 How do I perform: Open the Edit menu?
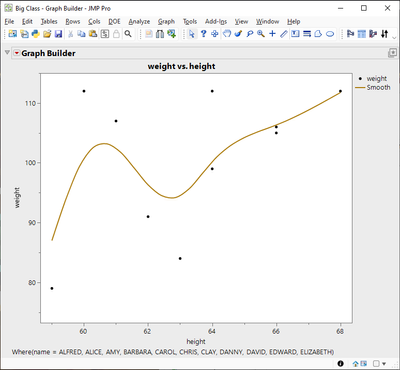pos(27,22)
